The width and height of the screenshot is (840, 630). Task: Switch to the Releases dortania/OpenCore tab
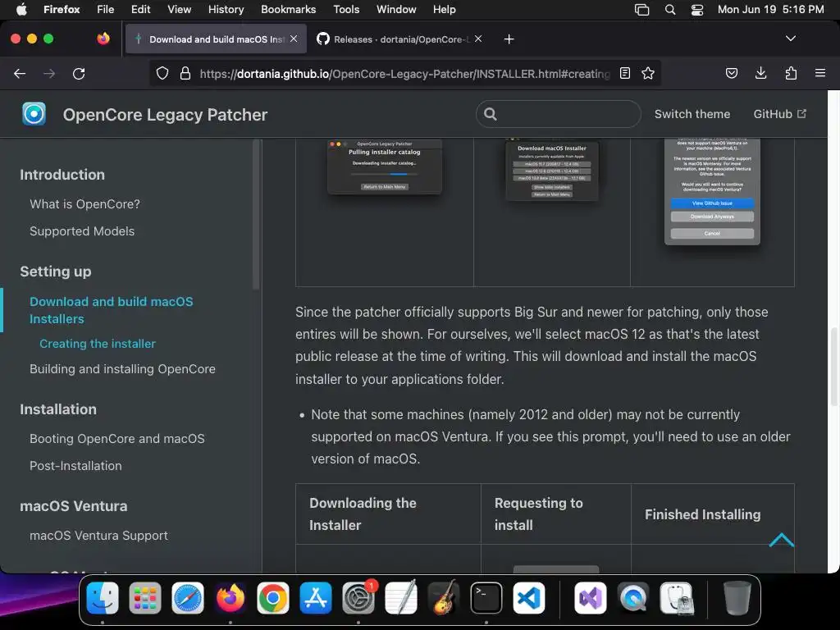(399, 39)
